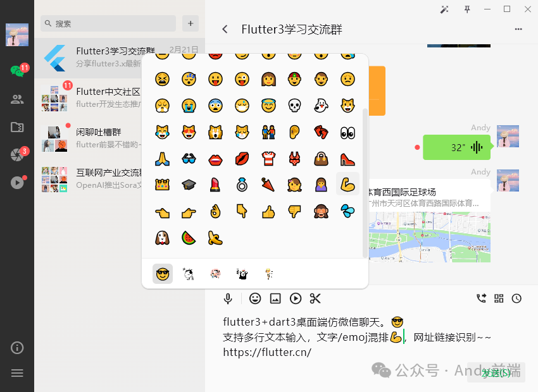Click the emoji panel vertical scrollbar
This screenshot has height=392, width=538.
(365, 183)
